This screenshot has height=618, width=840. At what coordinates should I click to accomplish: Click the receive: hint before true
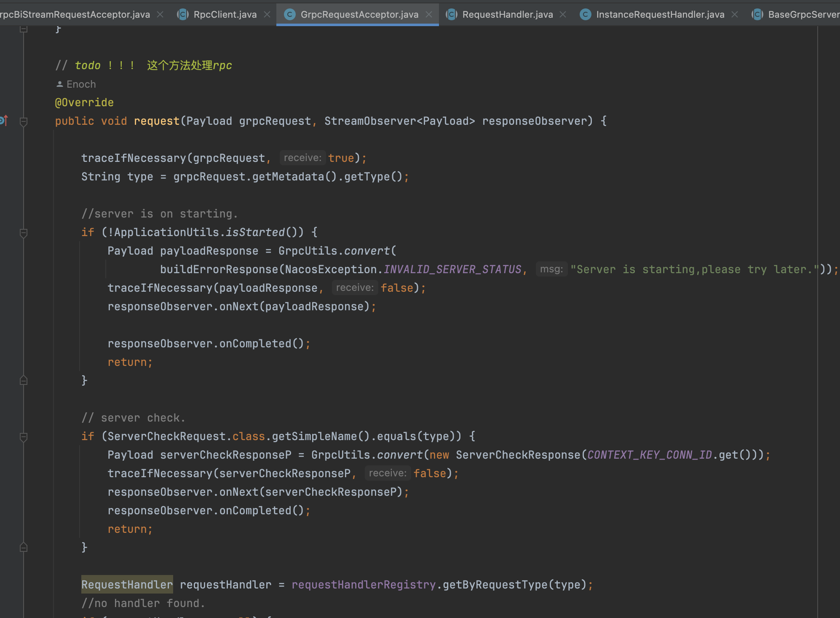pos(302,158)
